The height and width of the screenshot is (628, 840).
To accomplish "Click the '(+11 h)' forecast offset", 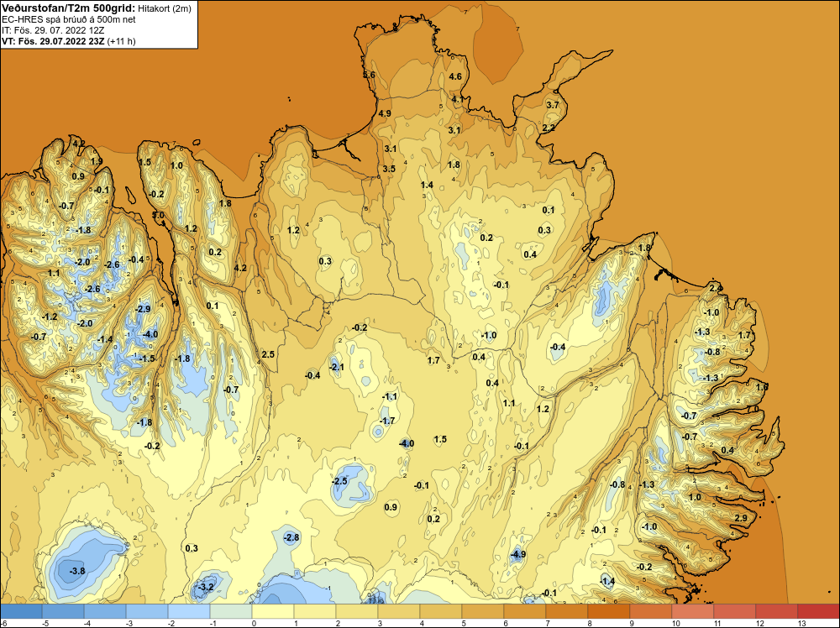I will pyautogui.click(x=122, y=41).
